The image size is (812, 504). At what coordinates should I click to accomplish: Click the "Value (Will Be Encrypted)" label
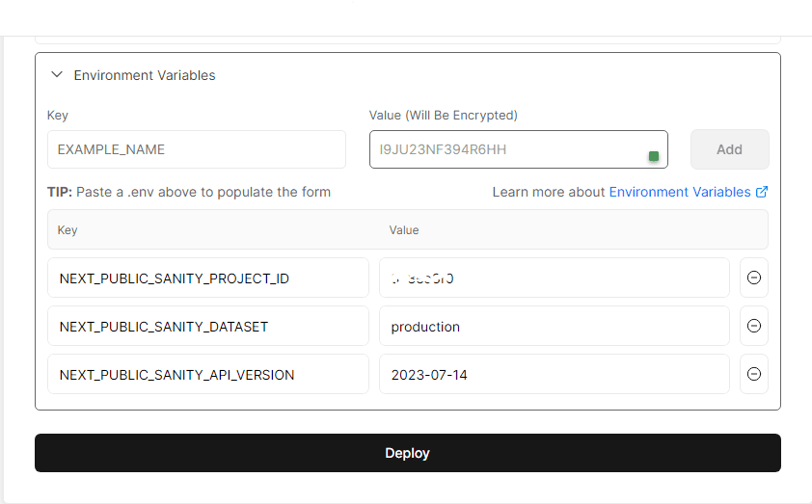[x=443, y=116]
